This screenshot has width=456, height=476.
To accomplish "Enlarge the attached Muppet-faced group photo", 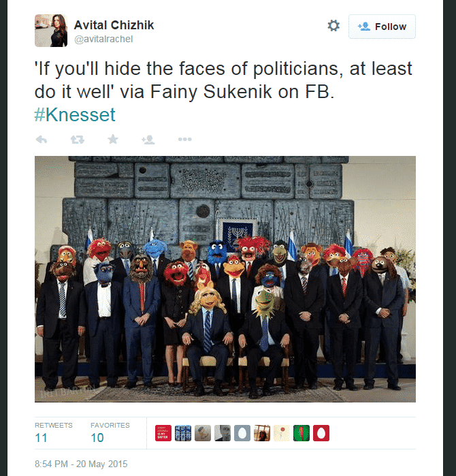I will (x=225, y=279).
